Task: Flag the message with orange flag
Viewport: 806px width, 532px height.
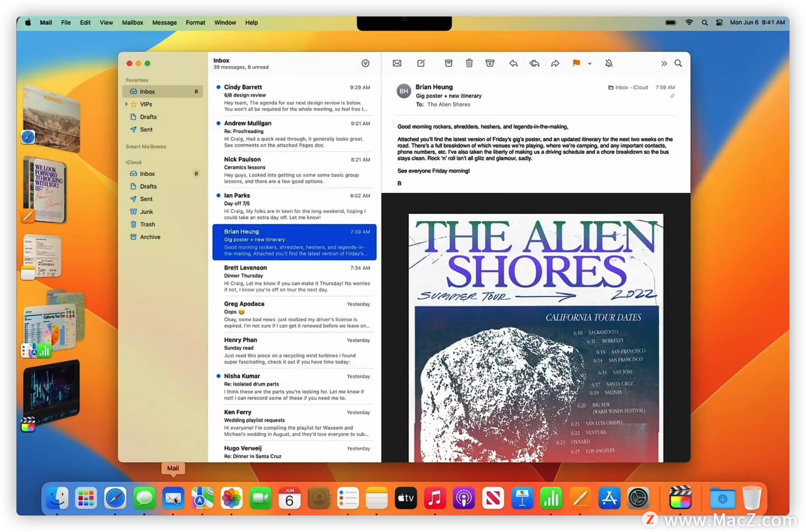Action: coord(576,63)
